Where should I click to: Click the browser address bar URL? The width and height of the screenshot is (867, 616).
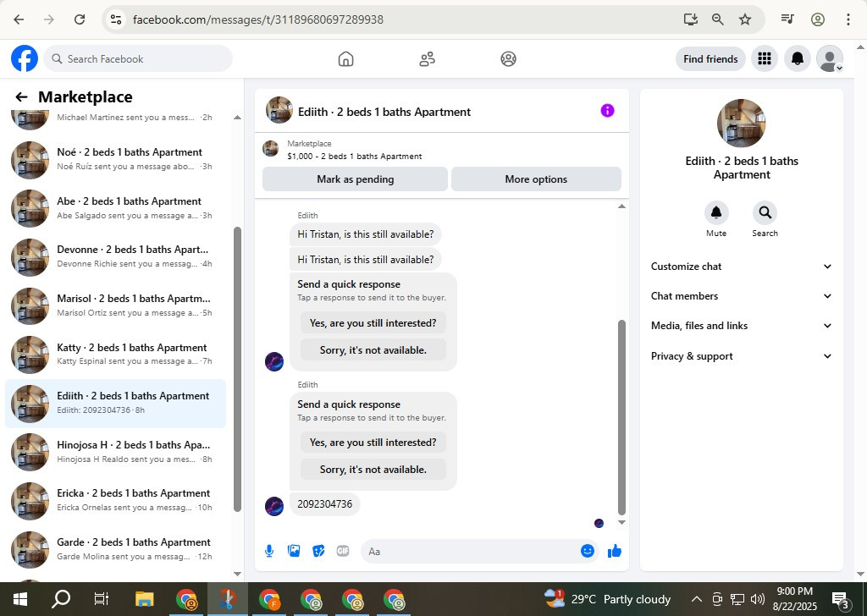pos(258,19)
